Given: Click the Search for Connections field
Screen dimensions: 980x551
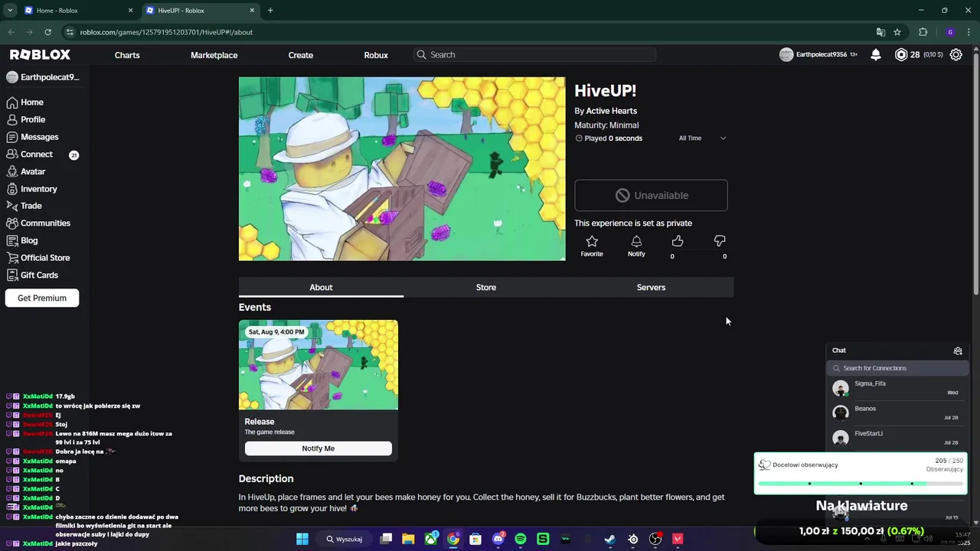Looking at the screenshot, I should (897, 368).
